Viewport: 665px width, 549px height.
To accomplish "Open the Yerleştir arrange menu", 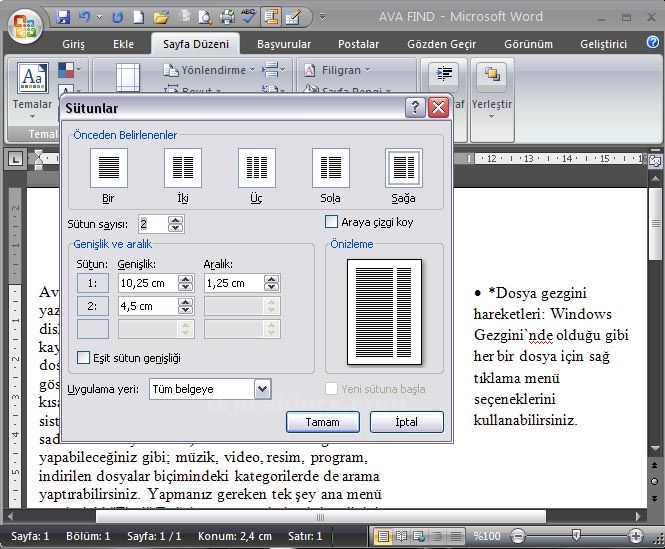I will coord(492,91).
